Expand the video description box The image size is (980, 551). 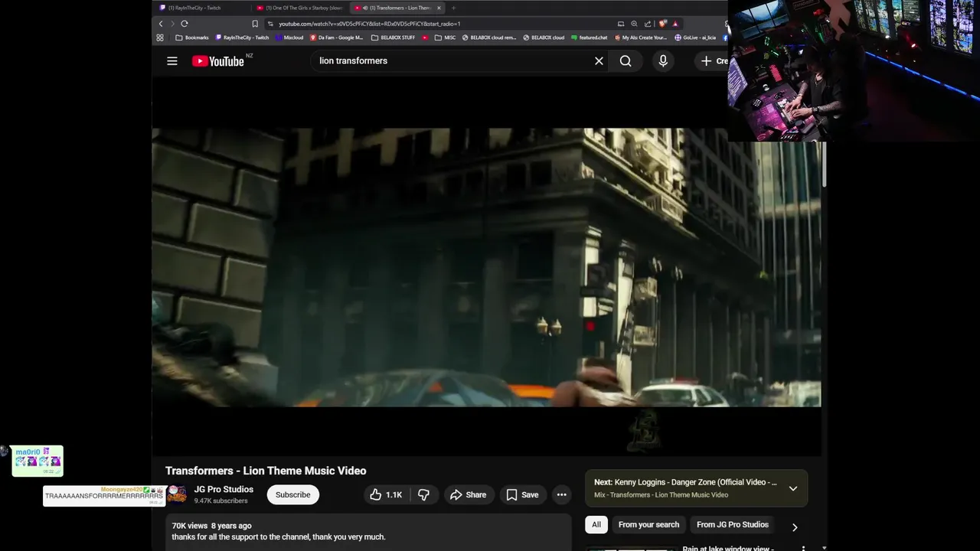(369, 533)
